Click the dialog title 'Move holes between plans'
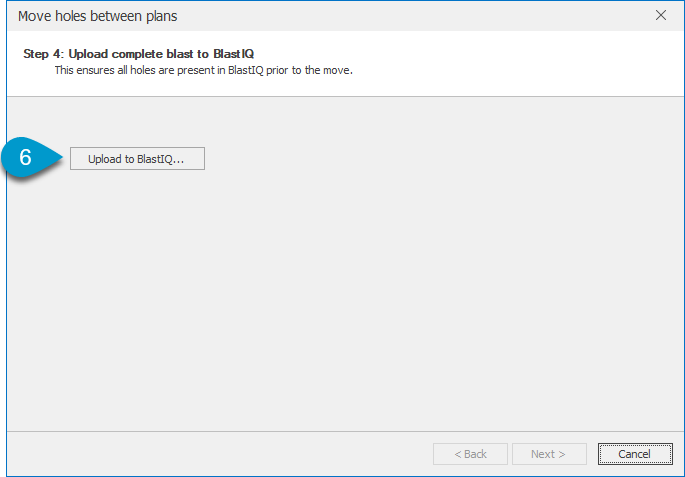This screenshot has width=685, height=477. [x=98, y=16]
